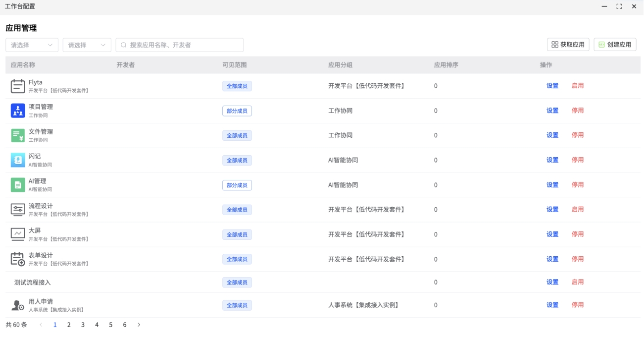Click the 文件管理 app icon

[18, 135]
